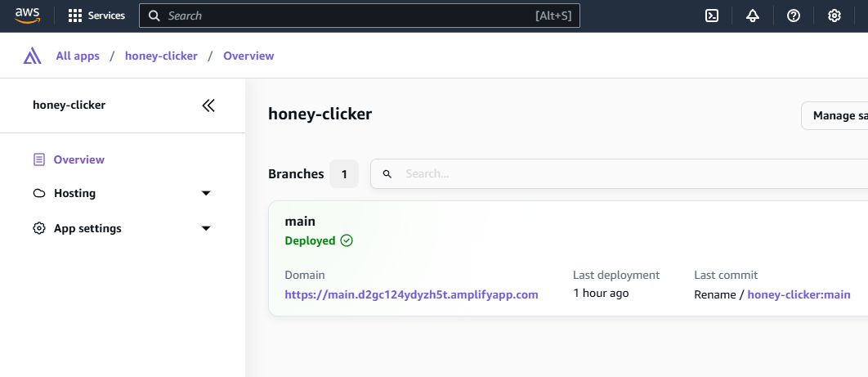
Task: Click the Last commit label
Action: point(726,275)
